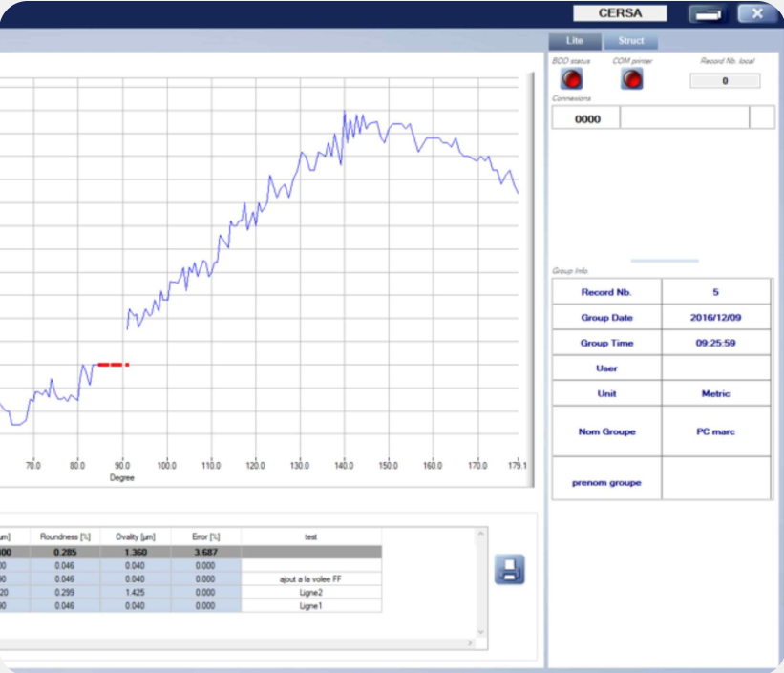Click the table's horizontal scrollbar right arrow
The image size is (784, 673).
(x=468, y=645)
